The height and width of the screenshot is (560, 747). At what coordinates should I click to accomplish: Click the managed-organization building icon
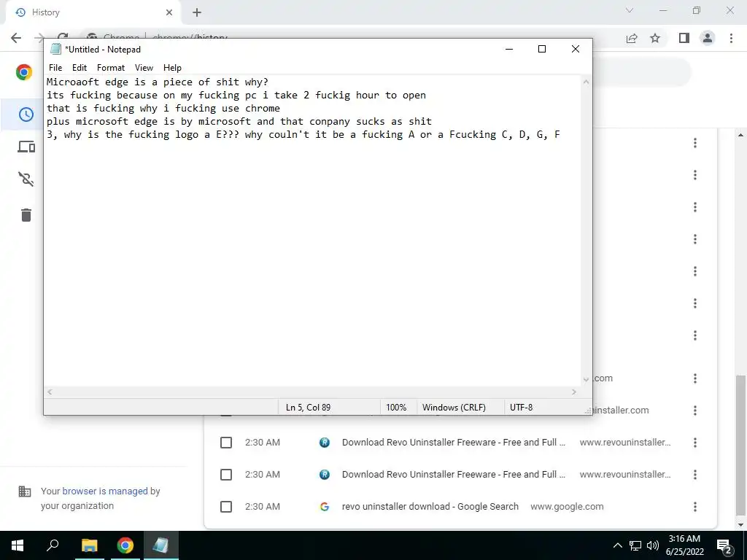[x=24, y=491]
